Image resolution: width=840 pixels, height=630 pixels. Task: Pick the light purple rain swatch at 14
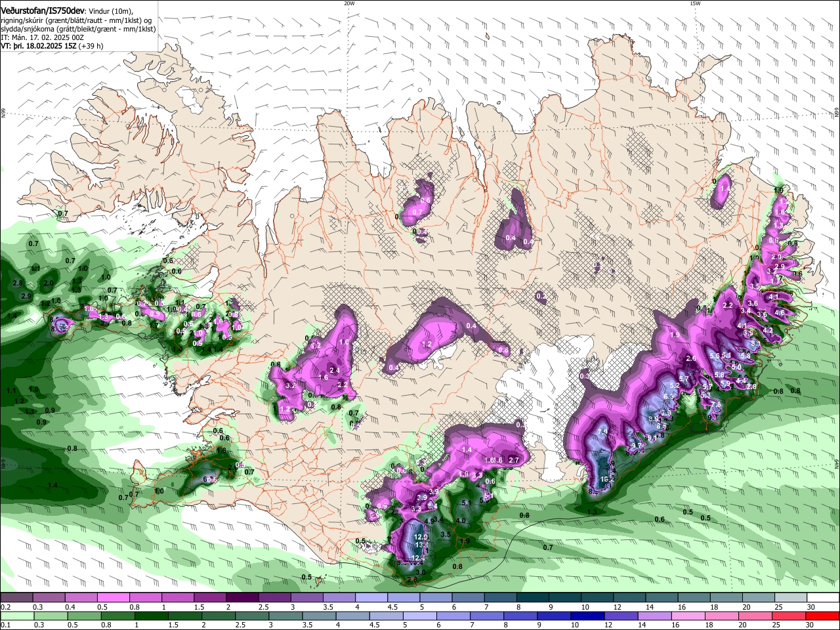654,616
